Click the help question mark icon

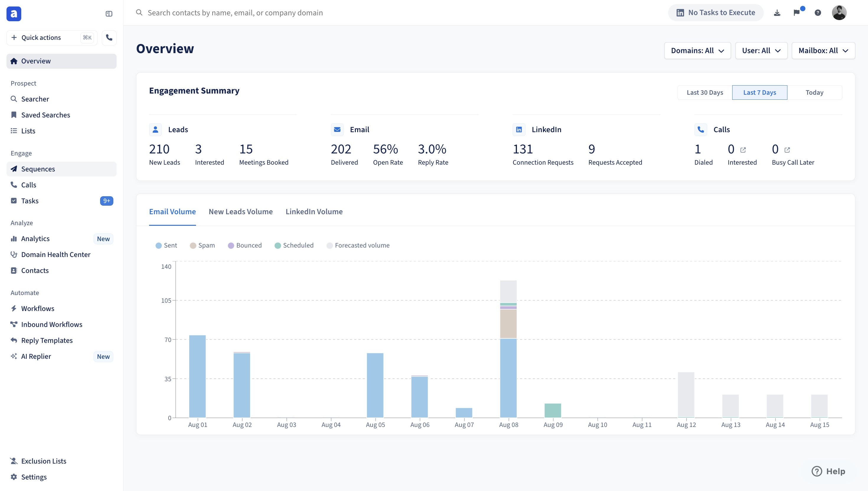pyautogui.click(x=818, y=13)
